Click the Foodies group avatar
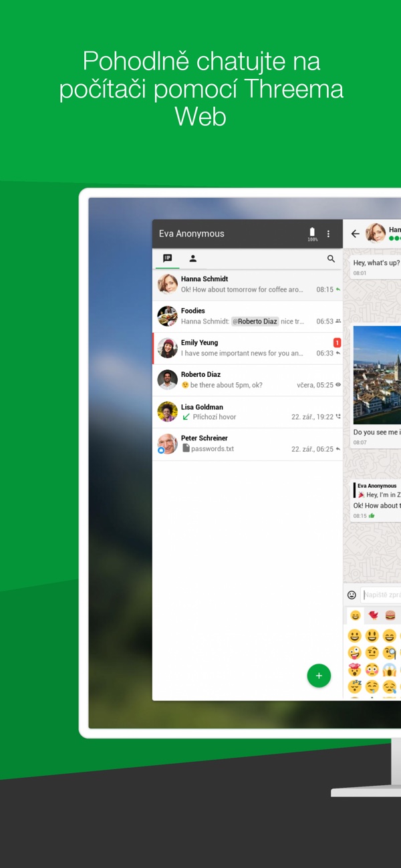The width and height of the screenshot is (401, 868). (x=167, y=316)
